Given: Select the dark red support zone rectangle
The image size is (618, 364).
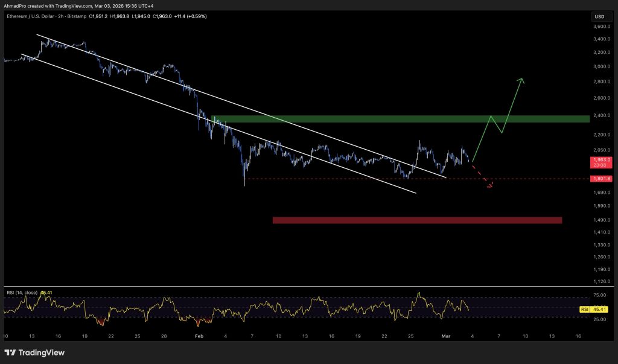Looking at the screenshot, I should (416, 220).
